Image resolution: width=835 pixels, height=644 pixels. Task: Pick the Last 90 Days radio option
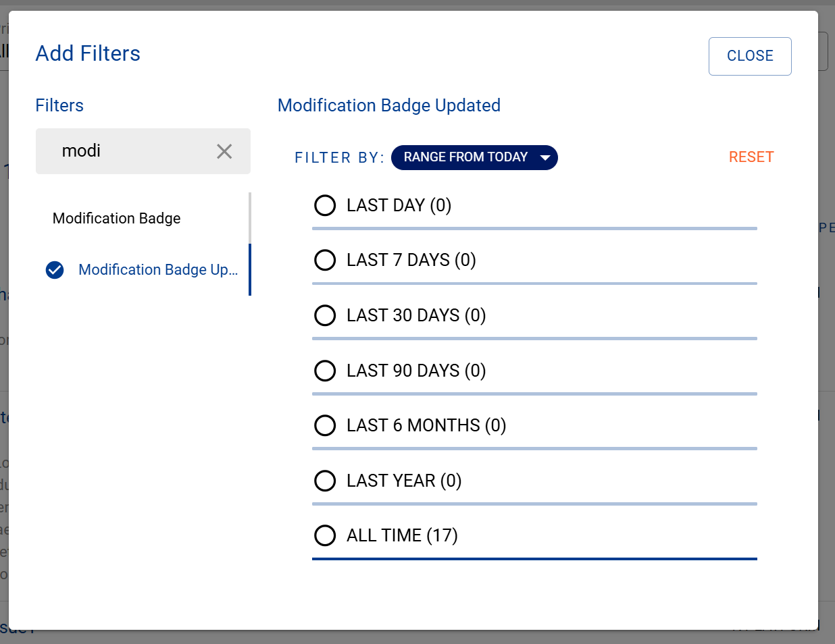coord(325,371)
